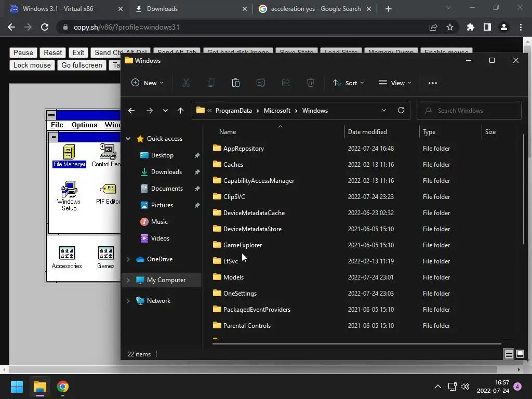Open Accessories group icon in emulator
The width and height of the screenshot is (532, 399).
click(67, 258)
